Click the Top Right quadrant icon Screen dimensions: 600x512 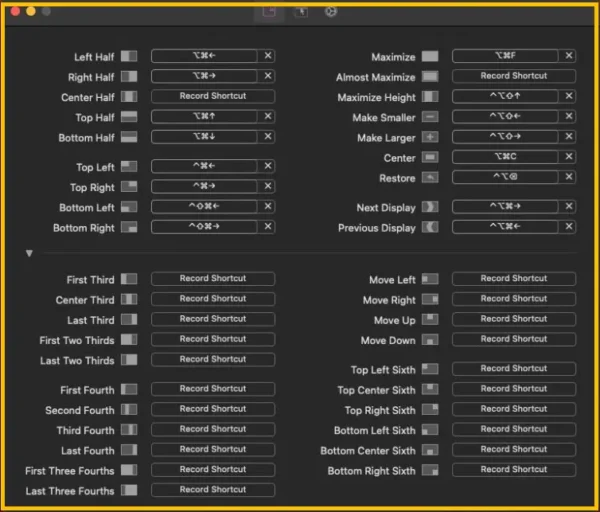(129, 187)
